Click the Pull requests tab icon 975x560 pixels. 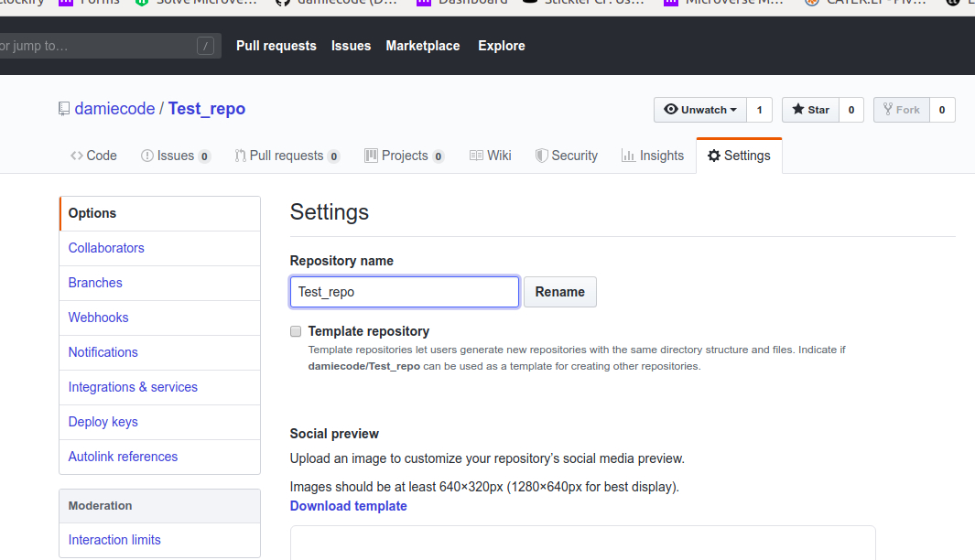[x=240, y=156]
